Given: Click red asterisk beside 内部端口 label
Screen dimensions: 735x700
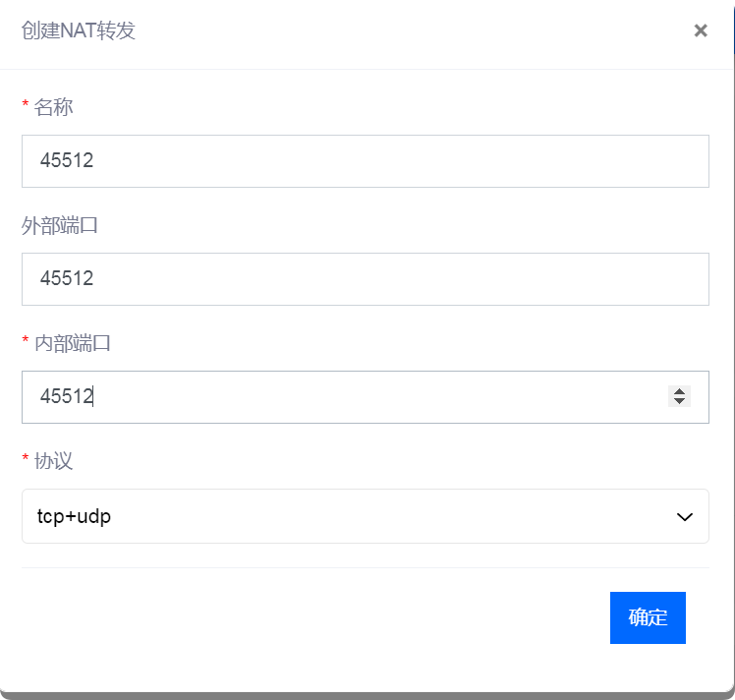Looking at the screenshot, I should pos(26,340).
